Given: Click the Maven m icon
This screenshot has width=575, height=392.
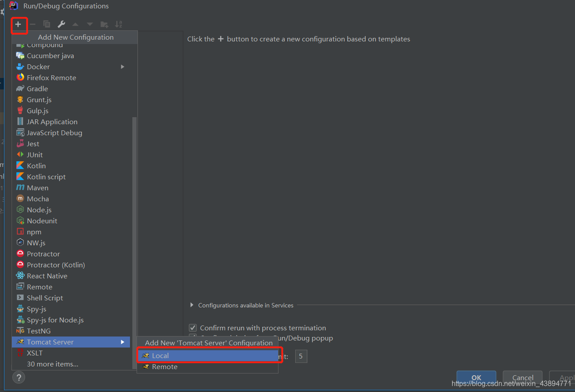Looking at the screenshot, I should [x=20, y=188].
